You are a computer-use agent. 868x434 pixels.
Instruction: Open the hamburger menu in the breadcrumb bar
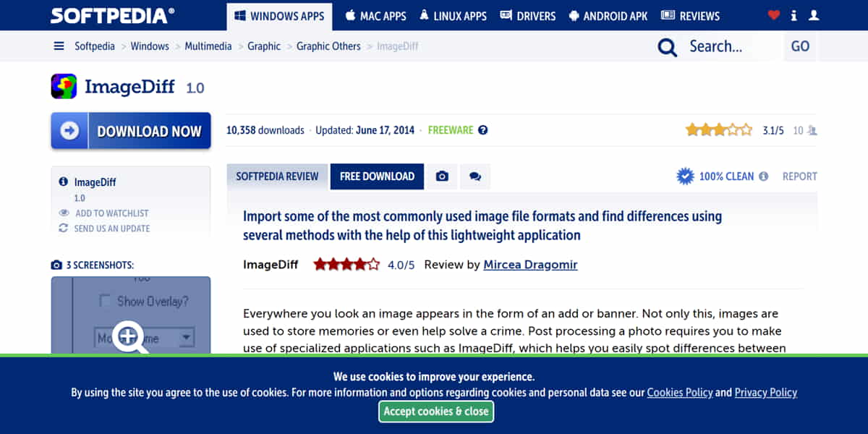(59, 46)
